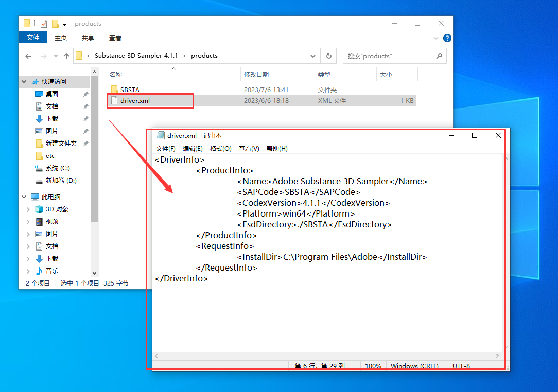Switch to the 查看 ribbon tab
Image resolution: width=558 pixels, height=392 pixels.
115,38
